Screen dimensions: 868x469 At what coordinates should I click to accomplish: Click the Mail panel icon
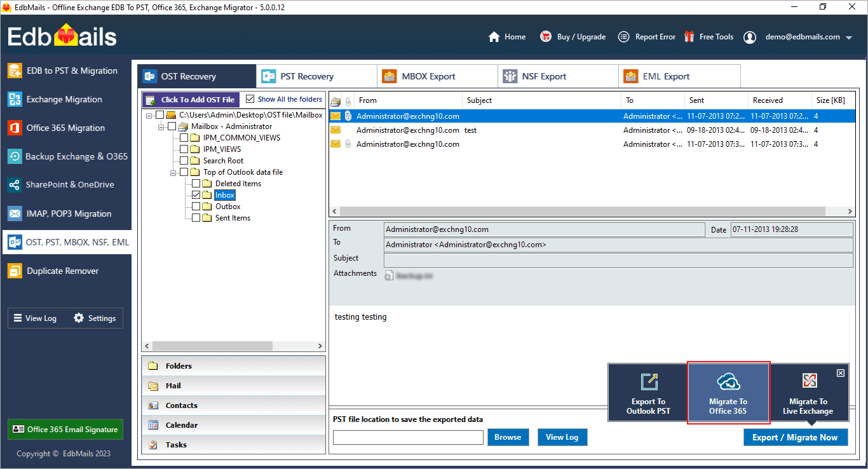pyautogui.click(x=153, y=386)
